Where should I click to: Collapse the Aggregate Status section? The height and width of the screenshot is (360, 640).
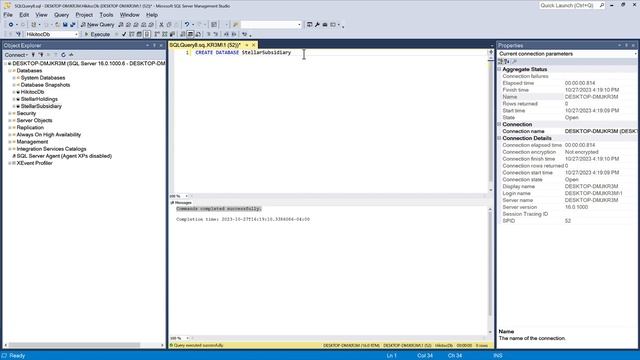click(499, 69)
